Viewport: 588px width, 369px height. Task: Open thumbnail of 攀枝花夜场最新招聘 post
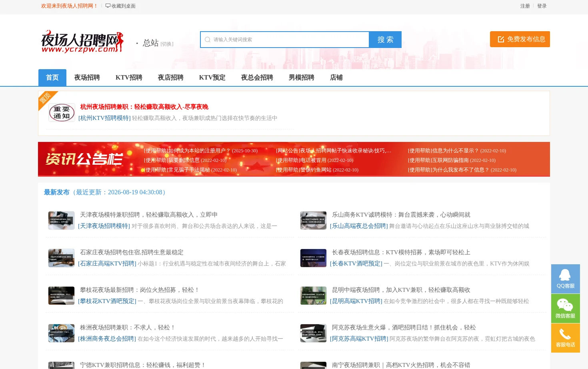coord(62,295)
